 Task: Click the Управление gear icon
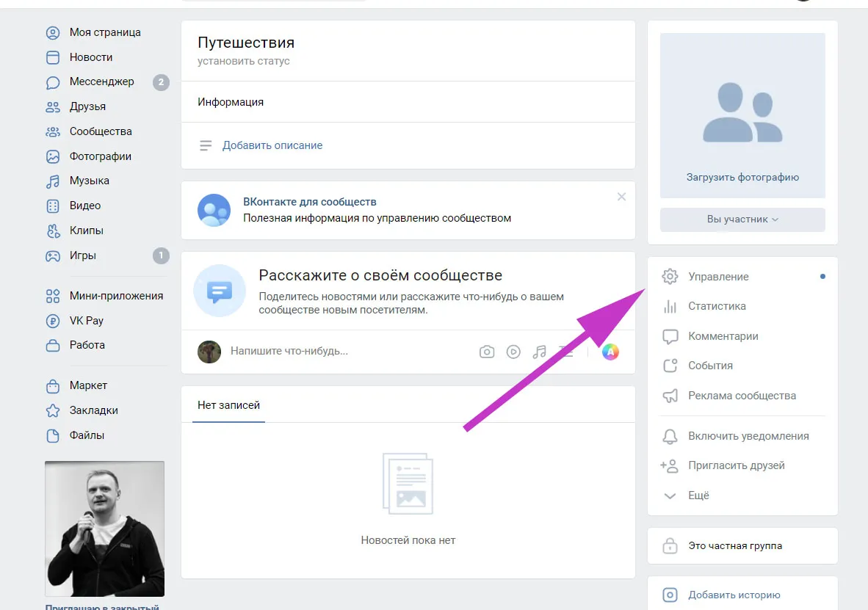click(670, 276)
